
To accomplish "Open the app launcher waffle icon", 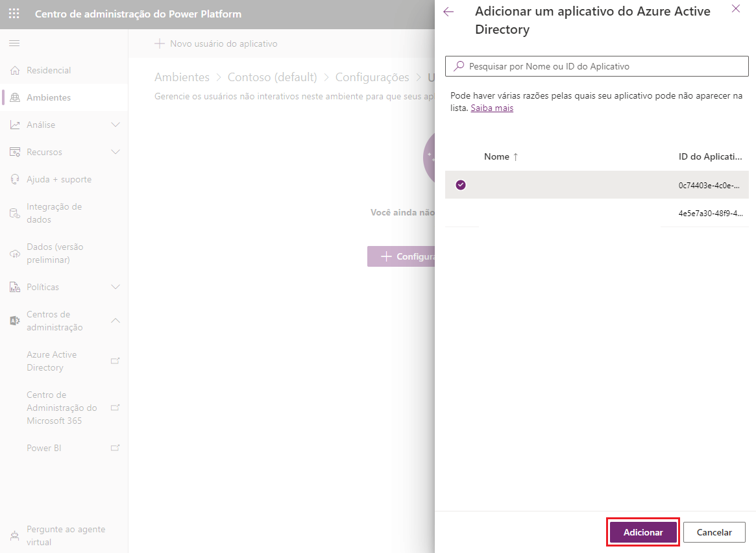I will tap(14, 14).
